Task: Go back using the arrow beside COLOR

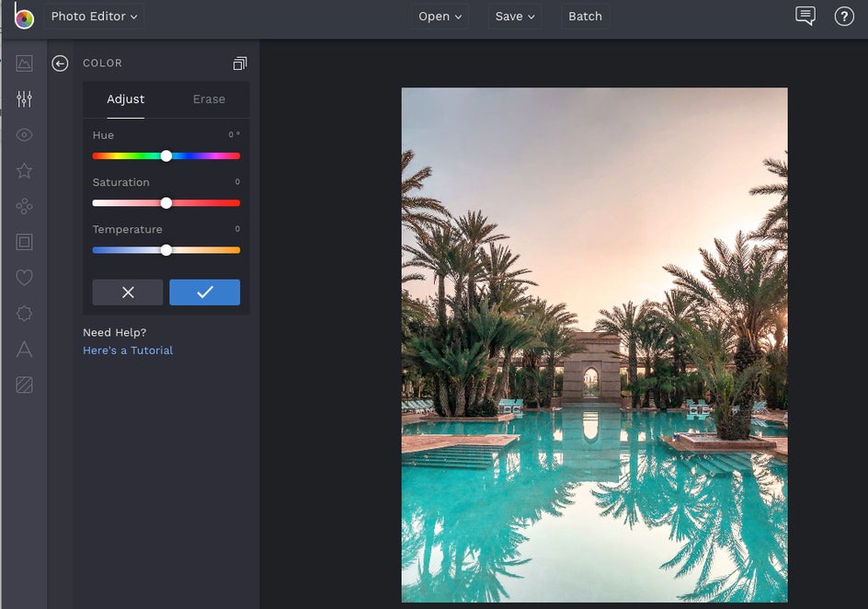Action: (x=60, y=63)
